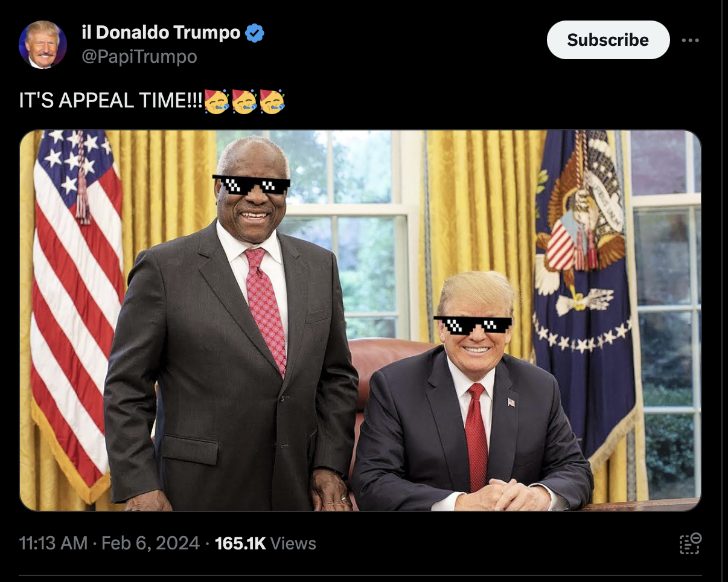This screenshot has height=582, width=728.
Task: Open the @PapiTrumpo handle link
Action: (x=139, y=57)
